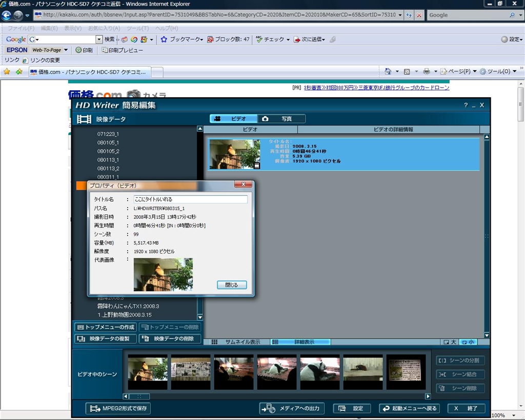Click Google search box in IE

tap(468, 15)
